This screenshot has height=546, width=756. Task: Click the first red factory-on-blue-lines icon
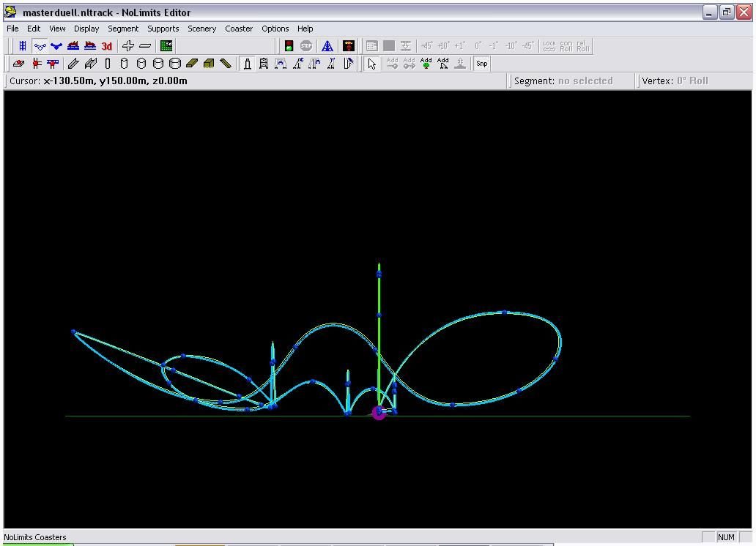pos(73,46)
